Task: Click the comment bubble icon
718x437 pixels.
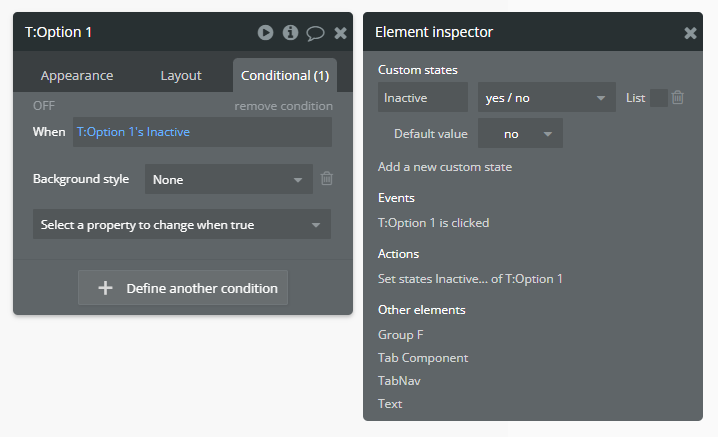Action: pos(315,33)
